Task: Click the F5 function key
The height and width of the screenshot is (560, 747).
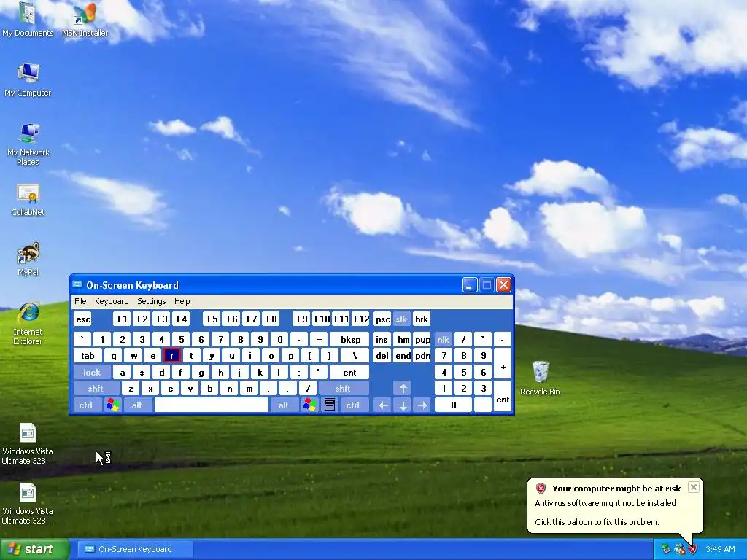Action: [x=212, y=319]
